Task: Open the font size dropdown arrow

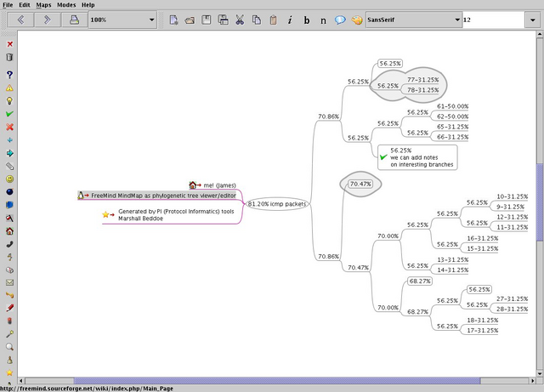Action: (x=533, y=20)
